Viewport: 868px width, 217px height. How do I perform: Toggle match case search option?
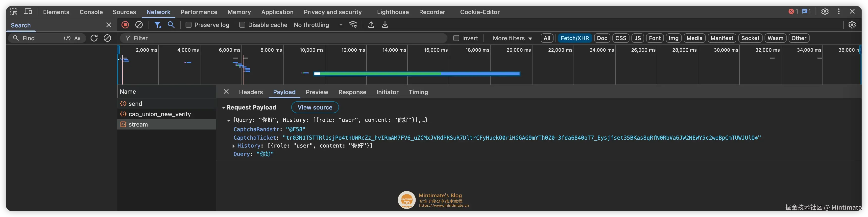click(x=77, y=38)
